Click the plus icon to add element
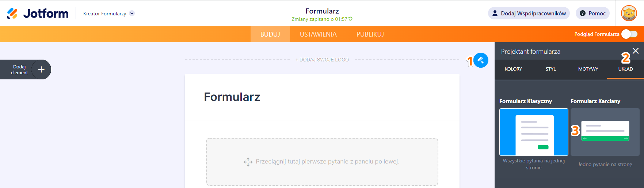Screen dimensions: 644x188 tap(41, 69)
